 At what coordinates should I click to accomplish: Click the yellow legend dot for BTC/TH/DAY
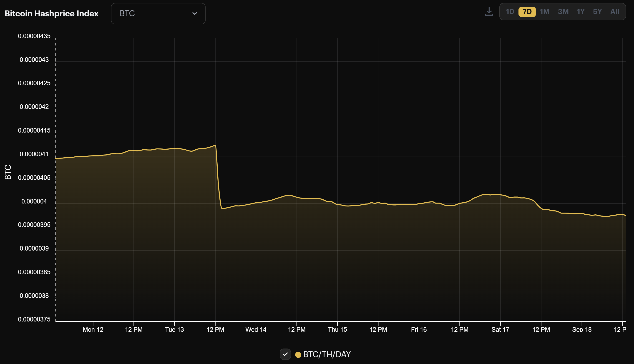[298, 354]
